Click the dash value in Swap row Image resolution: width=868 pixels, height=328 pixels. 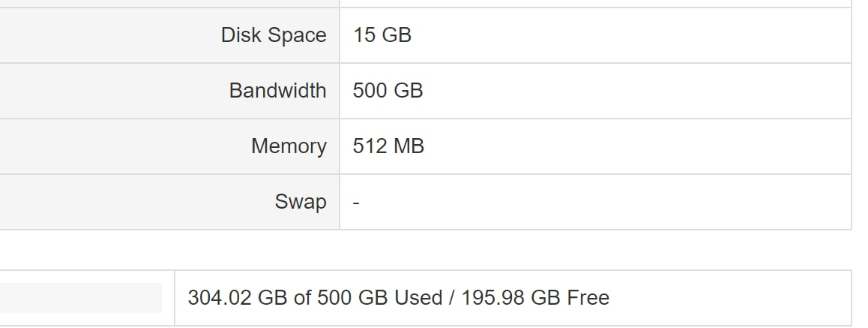(357, 203)
